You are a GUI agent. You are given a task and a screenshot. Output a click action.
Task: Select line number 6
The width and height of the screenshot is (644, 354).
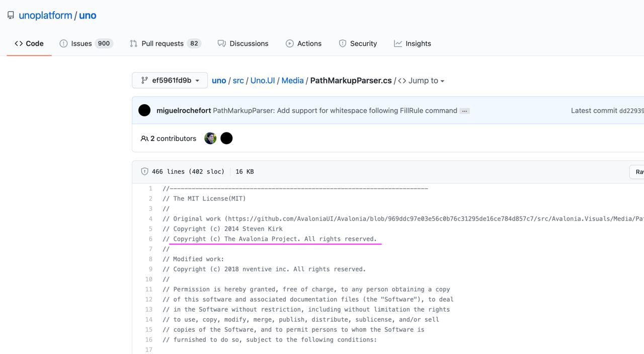pos(150,239)
